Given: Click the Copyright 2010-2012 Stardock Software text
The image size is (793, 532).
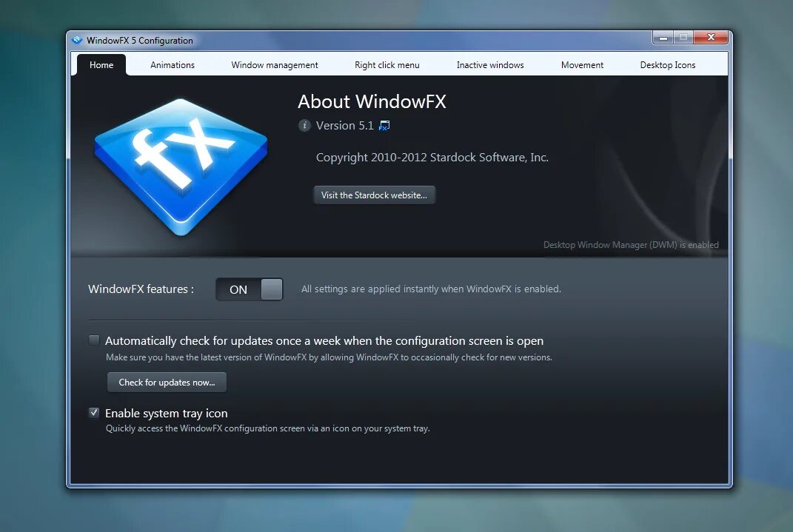Looking at the screenshot, I should [x=432, y=157].
